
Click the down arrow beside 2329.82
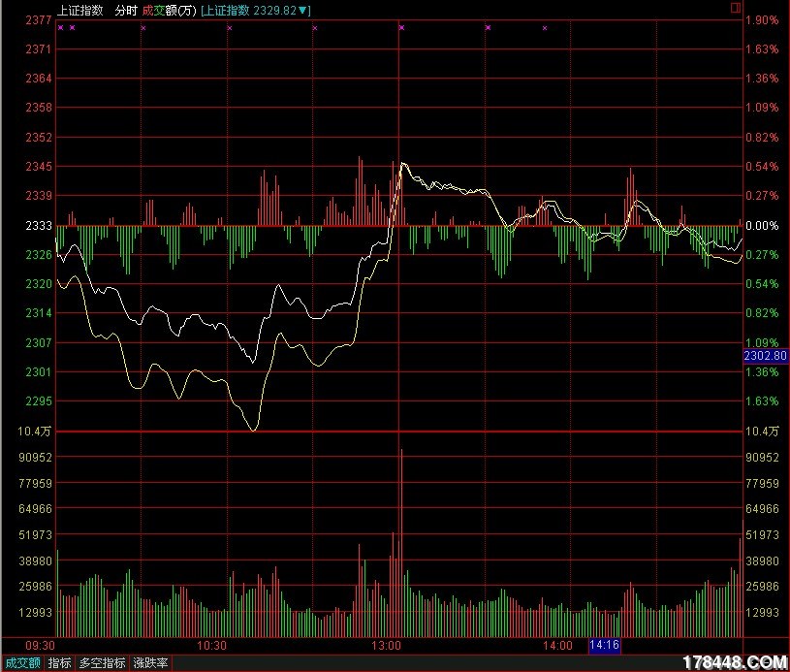[304, 10]
